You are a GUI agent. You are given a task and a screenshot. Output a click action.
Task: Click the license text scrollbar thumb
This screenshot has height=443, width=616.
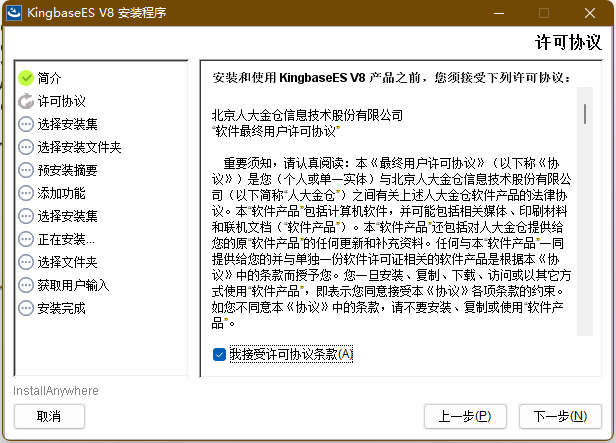point(585,114)
